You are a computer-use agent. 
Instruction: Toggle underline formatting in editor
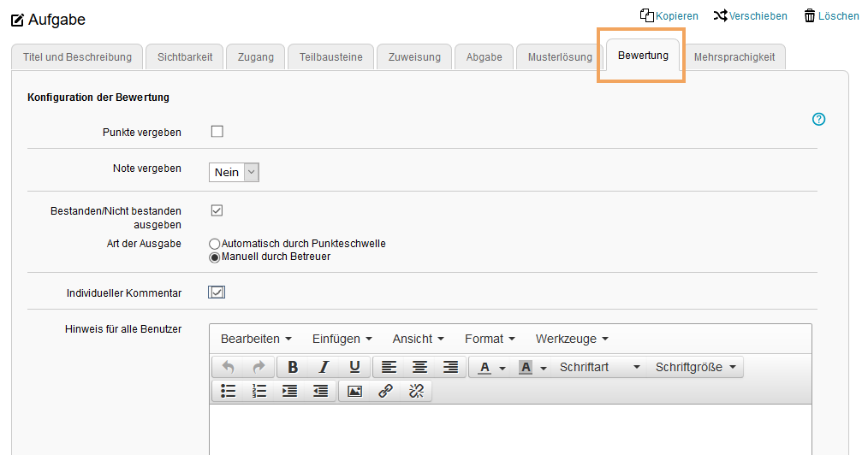pyautogui.click(x=354, y=367)
